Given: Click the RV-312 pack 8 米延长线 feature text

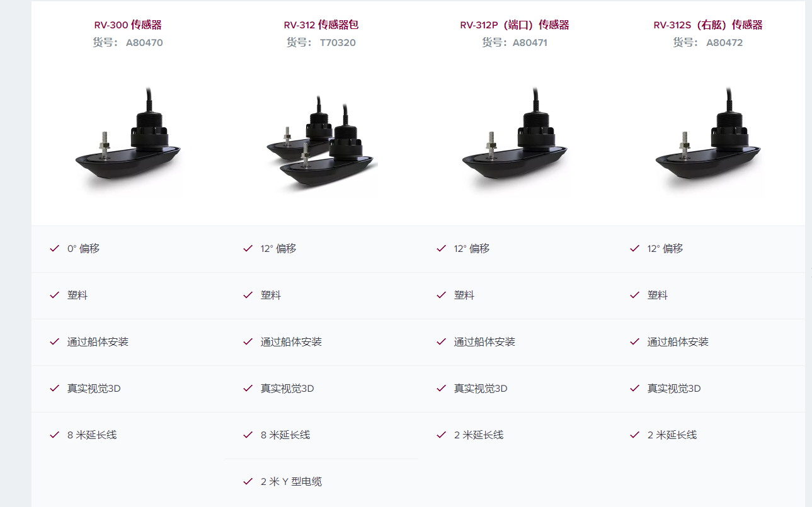Looking at the screenshot, I should tap(285, 435).
